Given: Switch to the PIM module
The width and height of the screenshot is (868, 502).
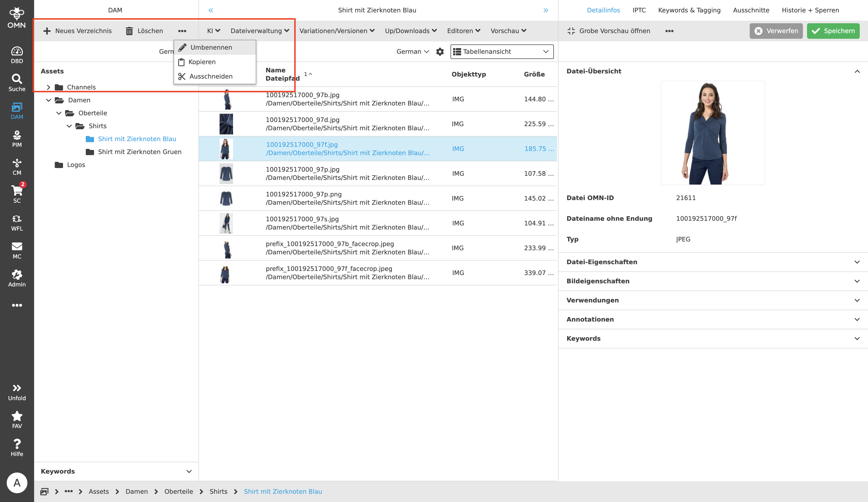Looking at the screenshot, I should [17, 138].
